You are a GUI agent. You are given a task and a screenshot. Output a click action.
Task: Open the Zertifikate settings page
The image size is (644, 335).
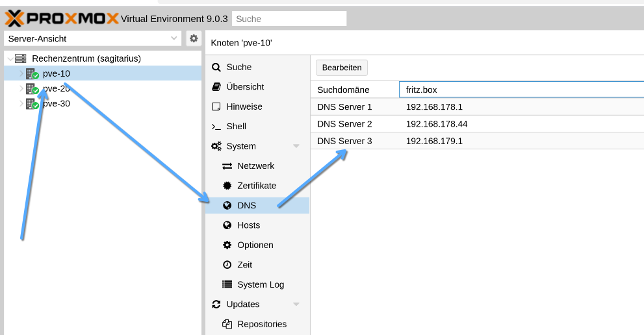click(256, 186)
